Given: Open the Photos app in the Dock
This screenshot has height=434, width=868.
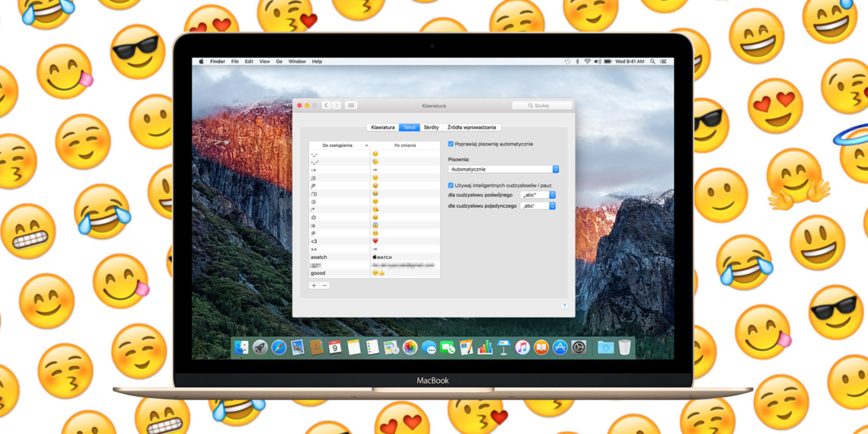Looking at the screenshot, I should 410,348.
